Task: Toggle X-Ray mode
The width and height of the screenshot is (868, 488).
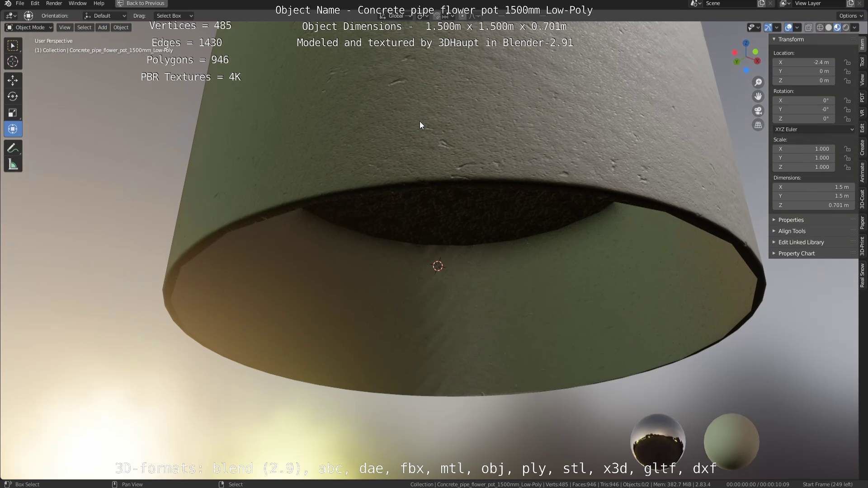Action: pyautogui.click(x=809, y=28)
